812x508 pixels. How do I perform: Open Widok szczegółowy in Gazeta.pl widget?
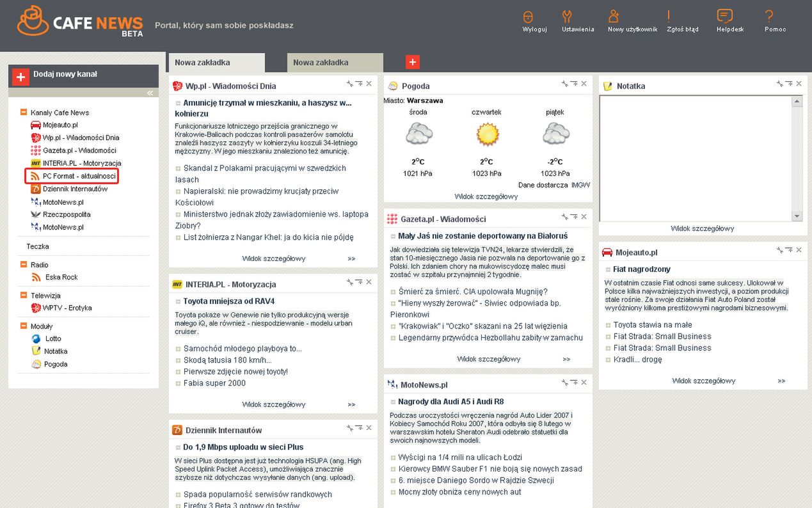click(489, 359)
